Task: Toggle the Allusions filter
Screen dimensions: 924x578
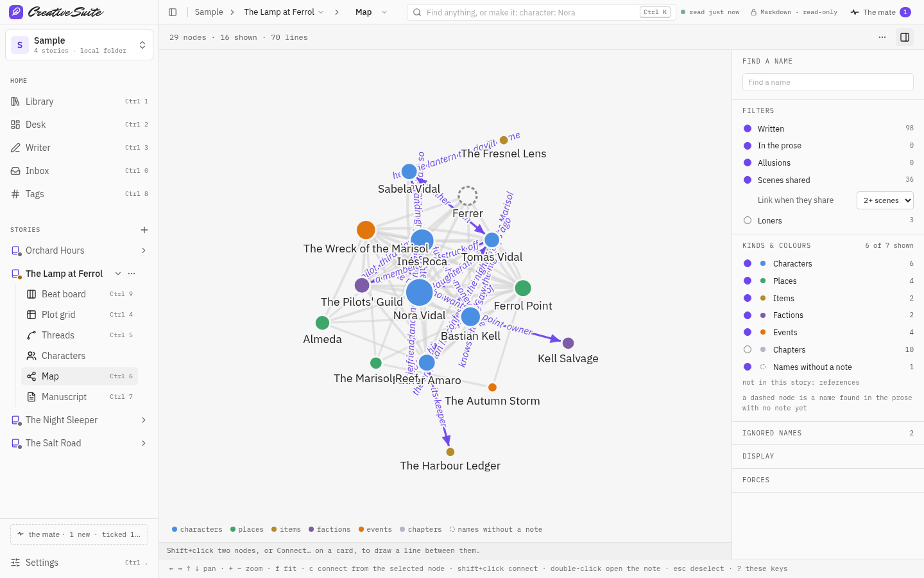Action: [748, 163]
